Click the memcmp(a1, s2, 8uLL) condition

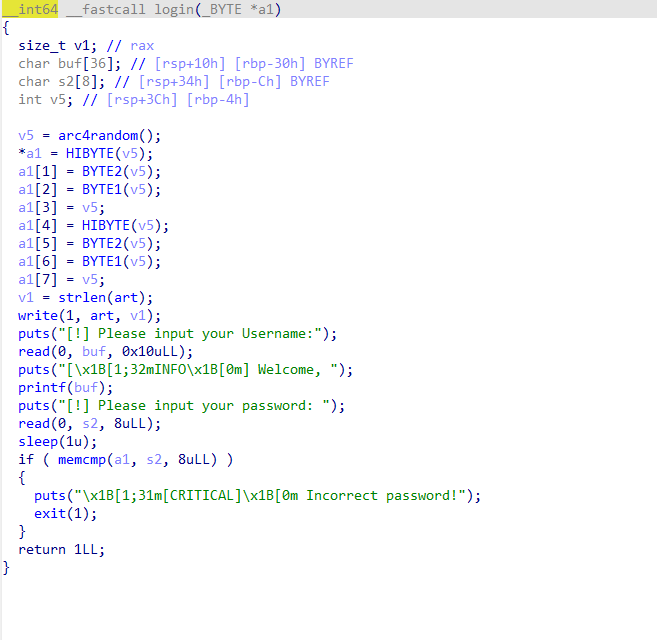tap(137, 460)
